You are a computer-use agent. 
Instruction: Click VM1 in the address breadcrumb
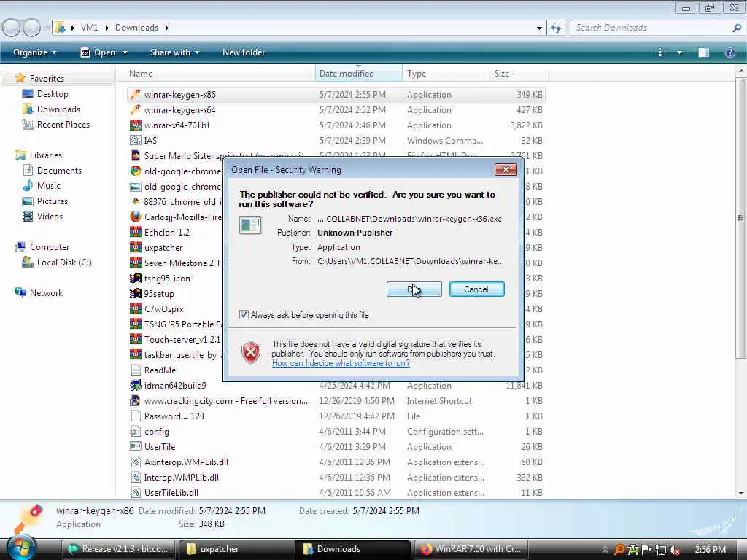[89, 28]
